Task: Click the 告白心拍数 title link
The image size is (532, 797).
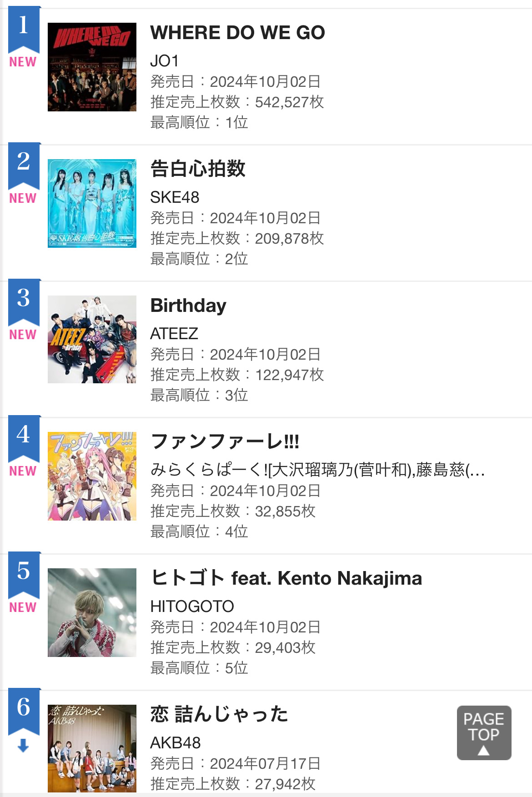Action: point(198,169)
